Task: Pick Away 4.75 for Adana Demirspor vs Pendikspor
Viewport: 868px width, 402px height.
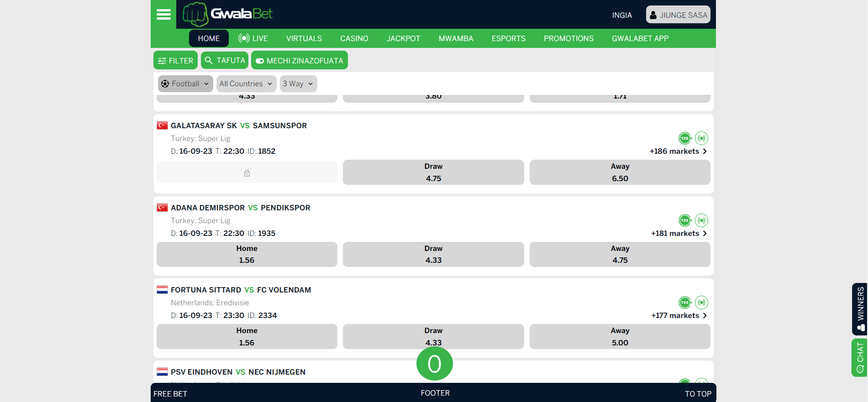Action: [x=620, y=254]
